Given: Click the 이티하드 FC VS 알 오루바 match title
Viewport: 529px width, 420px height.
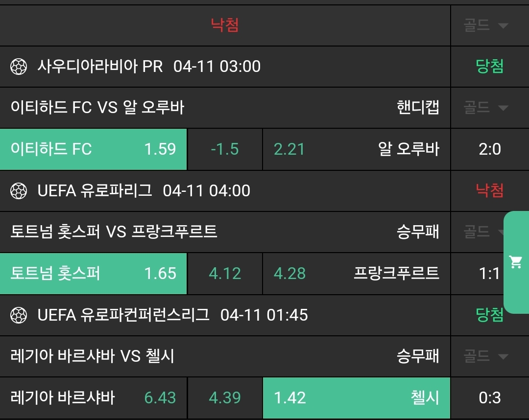Looking at the screenshot, I should [97, 107].
